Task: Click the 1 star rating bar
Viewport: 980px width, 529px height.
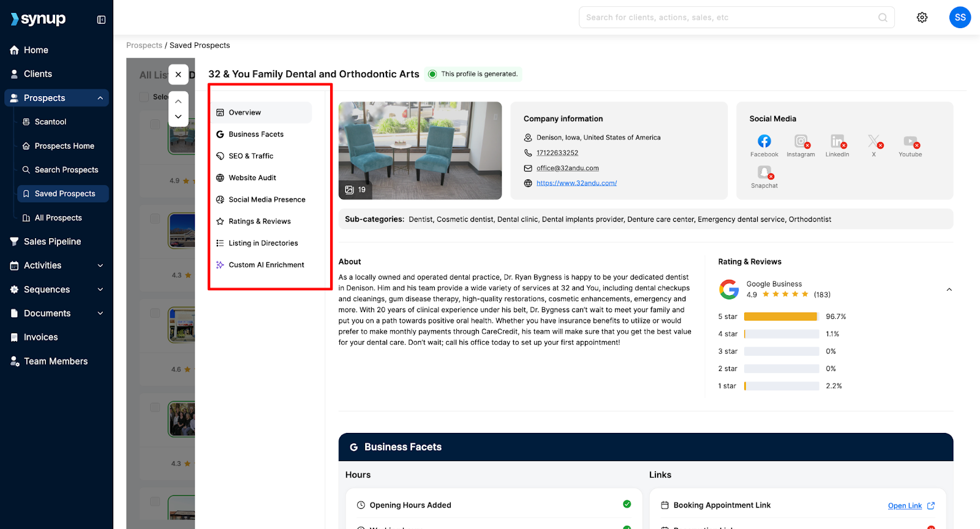Action: pyautogui.click(x=782, y=386)
